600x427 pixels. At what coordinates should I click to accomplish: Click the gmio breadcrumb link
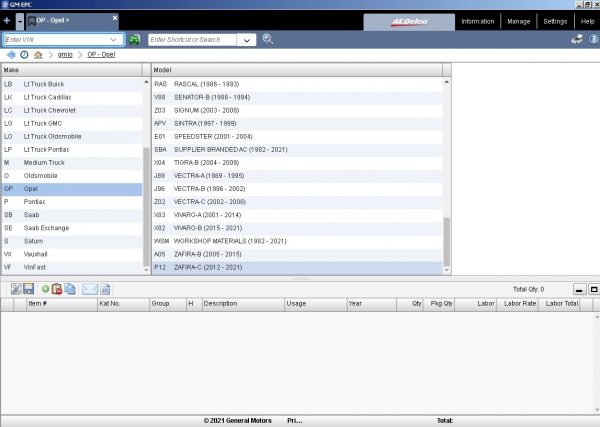point(65,55)
